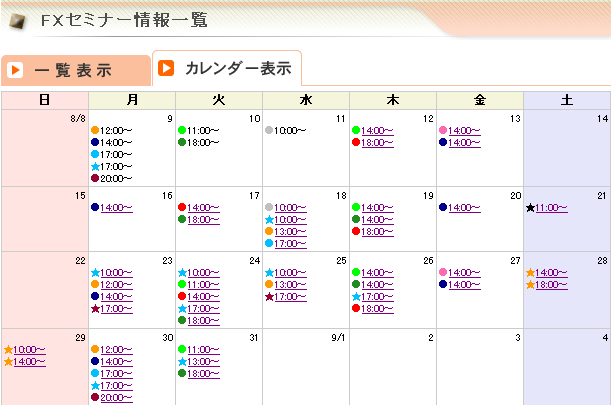613x405 pixels.
Task: Open the 17:00 seminar on the 24th
Action: click(x=203, y=309)
